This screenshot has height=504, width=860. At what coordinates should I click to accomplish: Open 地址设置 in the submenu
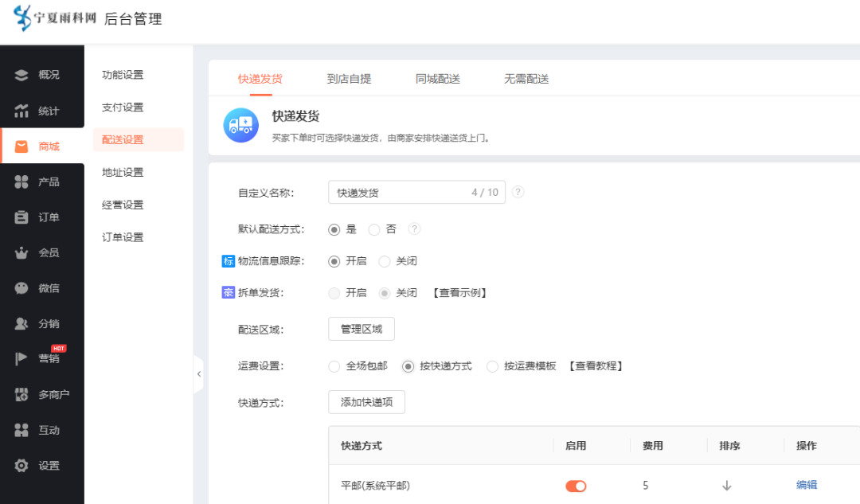point(123,172)
